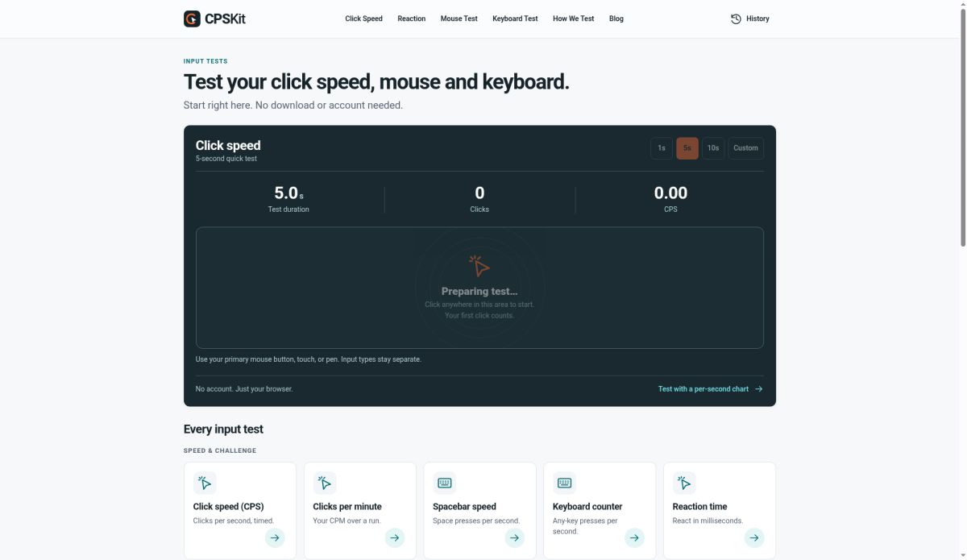This screenshot has height=560, width=967.
Task: Open the Blog nav link
Action: (616, 19)
